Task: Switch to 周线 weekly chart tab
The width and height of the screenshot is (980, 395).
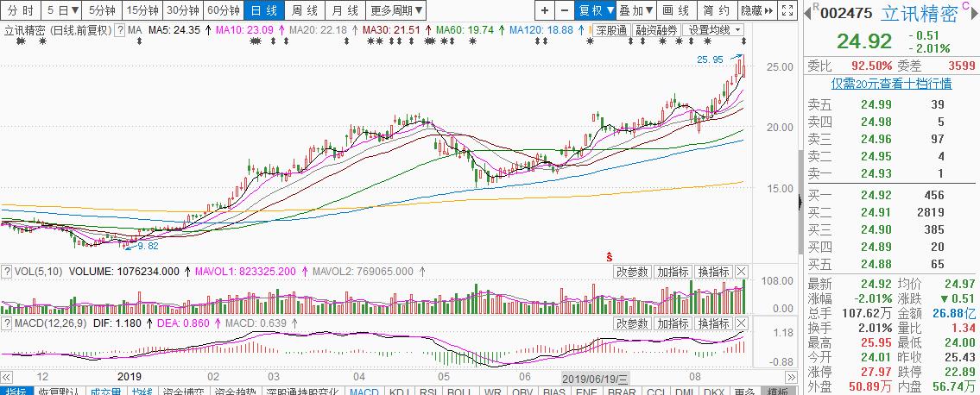Action: [305, 10]
